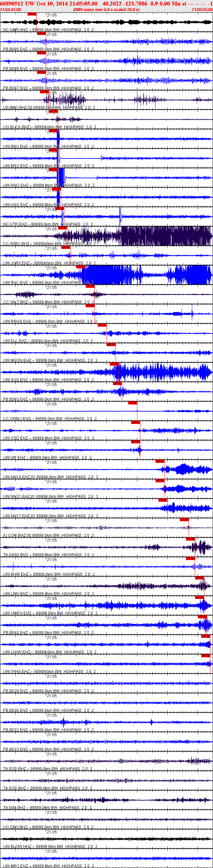Select the PB.B033.EHZ station label
Screen dimensions: 213x868
pyautogui.click(x=49, y=750)
